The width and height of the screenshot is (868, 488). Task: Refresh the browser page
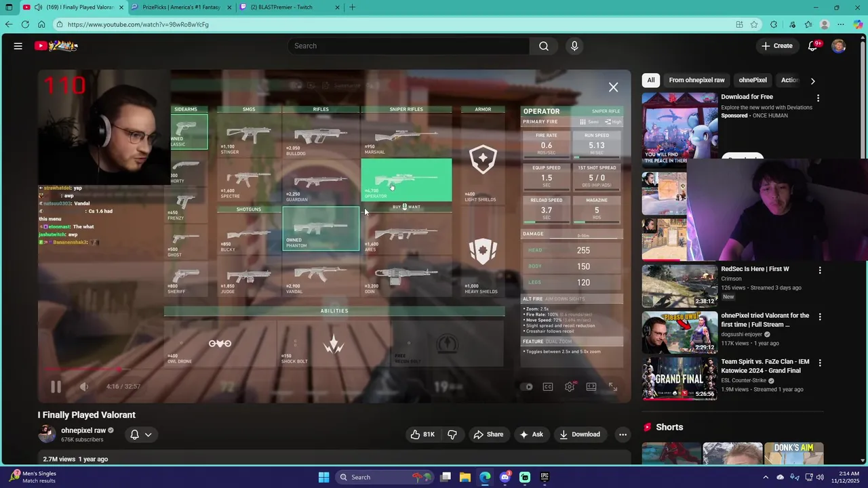point(25,24)
